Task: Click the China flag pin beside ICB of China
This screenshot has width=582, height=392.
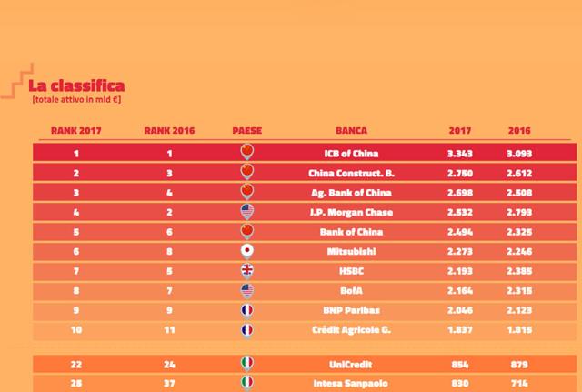Action: 246,151
